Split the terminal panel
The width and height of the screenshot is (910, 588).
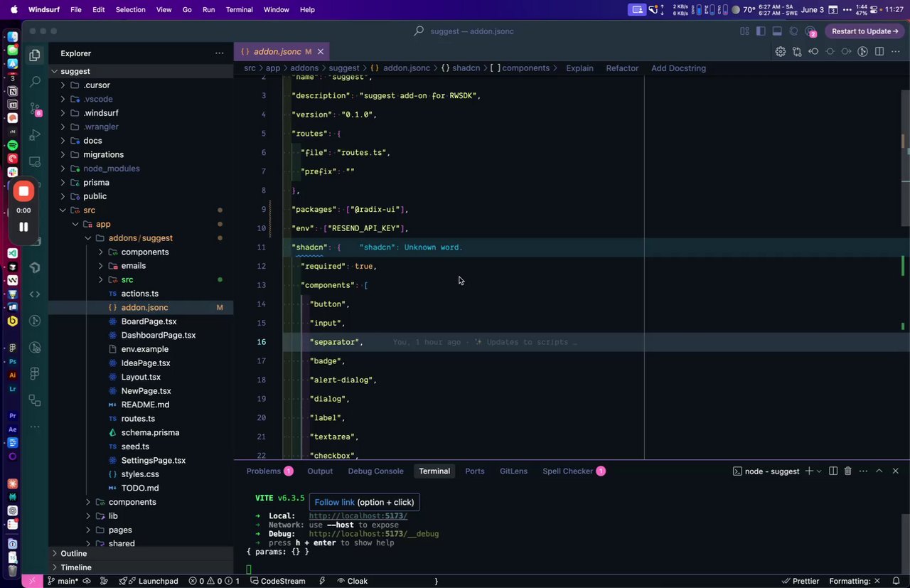pos(833,471)
